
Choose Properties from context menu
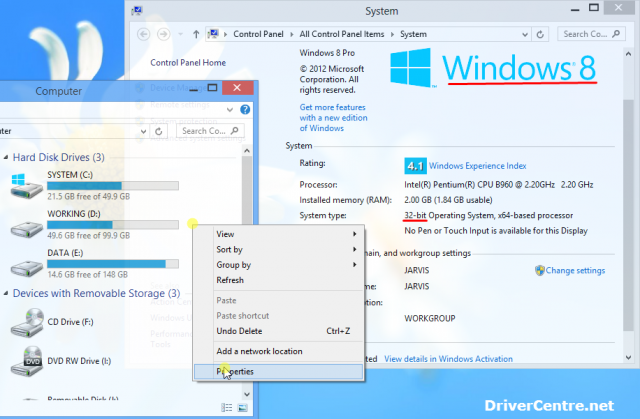(x=278, y=372)
